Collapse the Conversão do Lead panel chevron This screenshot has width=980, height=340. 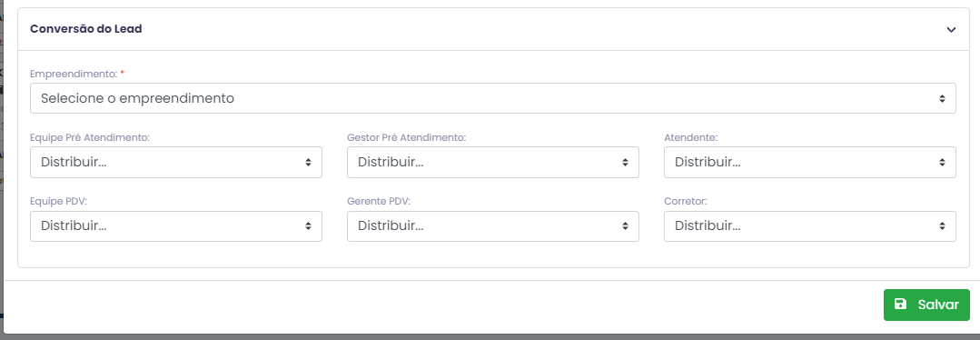coord(951,29)
